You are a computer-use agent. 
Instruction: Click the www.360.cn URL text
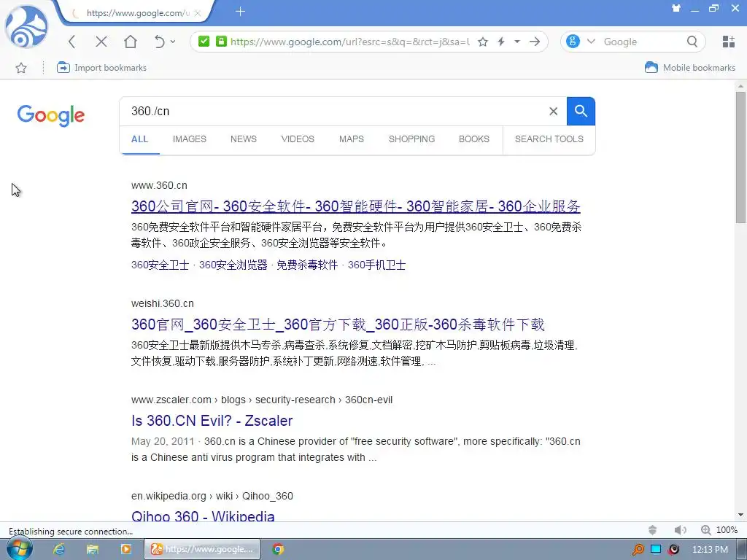(x=159, y=185)
